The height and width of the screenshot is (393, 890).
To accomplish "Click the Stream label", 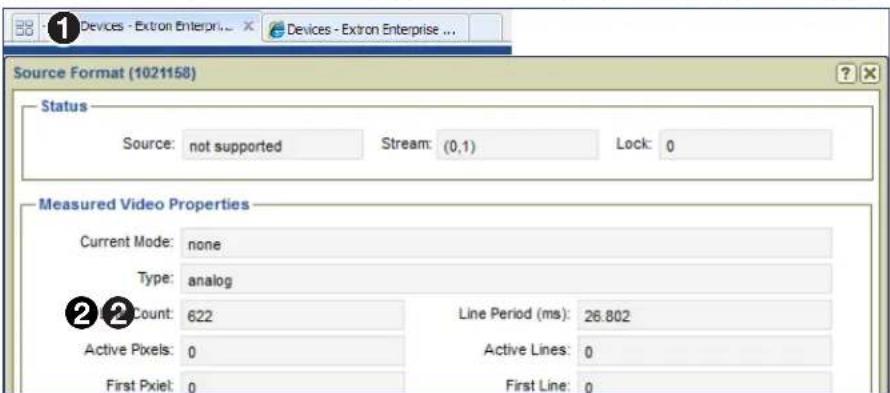I will coord(406,144).
